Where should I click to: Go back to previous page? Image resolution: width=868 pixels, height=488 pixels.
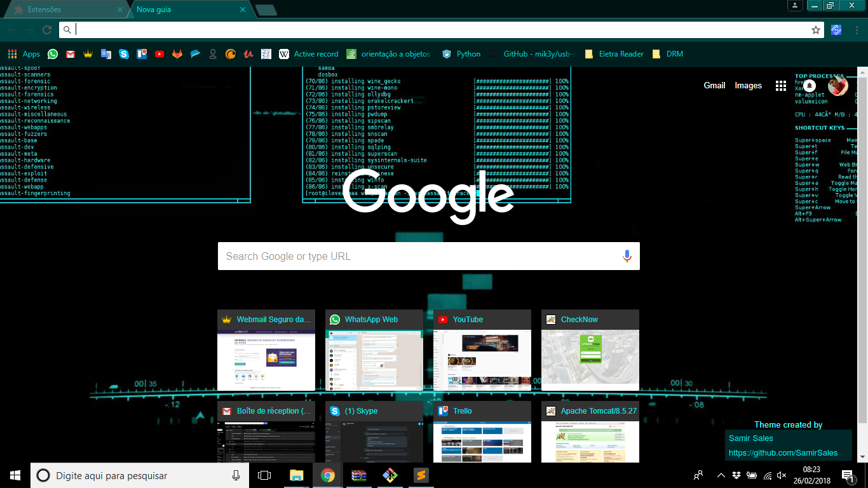[x=11, y=30]
